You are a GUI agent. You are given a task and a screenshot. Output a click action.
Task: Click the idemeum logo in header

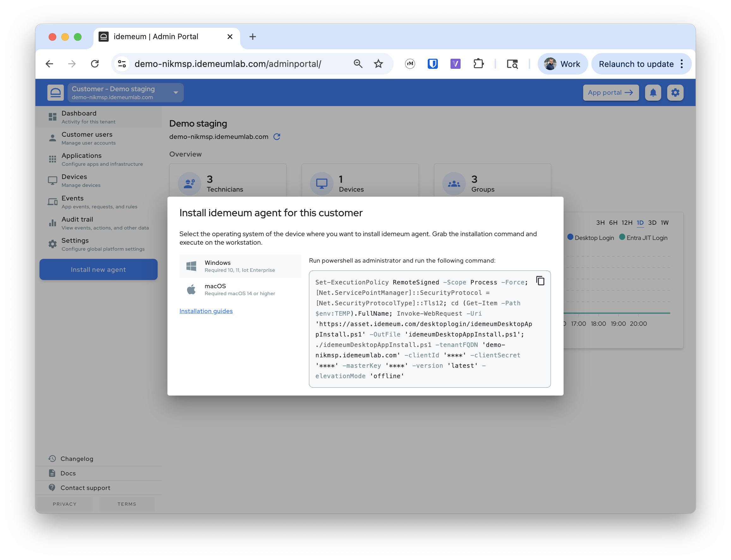pos(55,93)
